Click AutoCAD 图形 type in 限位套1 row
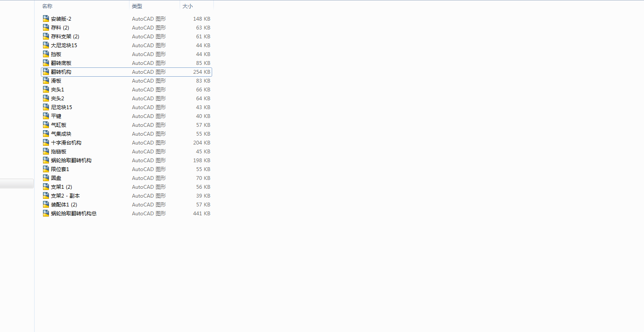Screen dimensions: 644x332 pyautogui.click(x=149, y=169)
